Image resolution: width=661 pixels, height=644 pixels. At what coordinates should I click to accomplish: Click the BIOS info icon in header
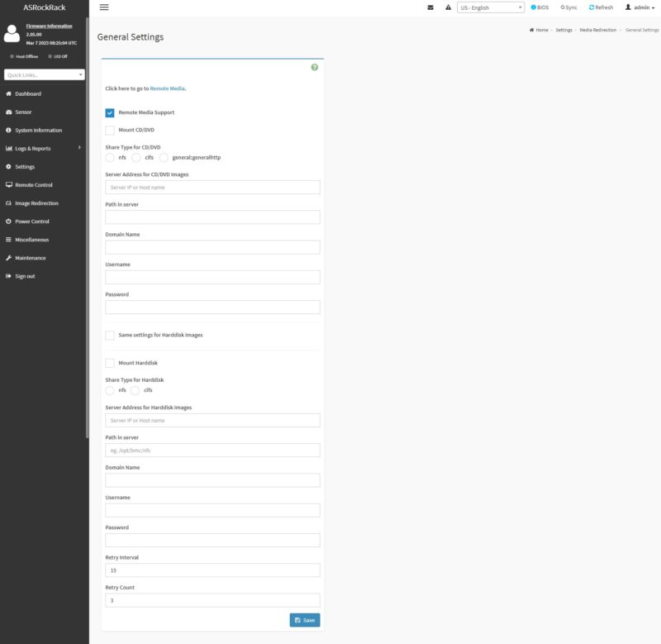point(533,7)
